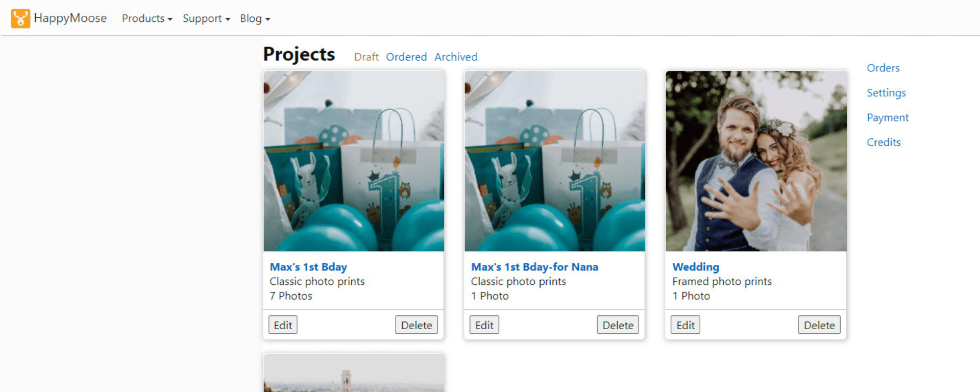Show the Ordered projects tab
Image resolution: width=980 pixels, height=392 pixels.
(406, 57)
